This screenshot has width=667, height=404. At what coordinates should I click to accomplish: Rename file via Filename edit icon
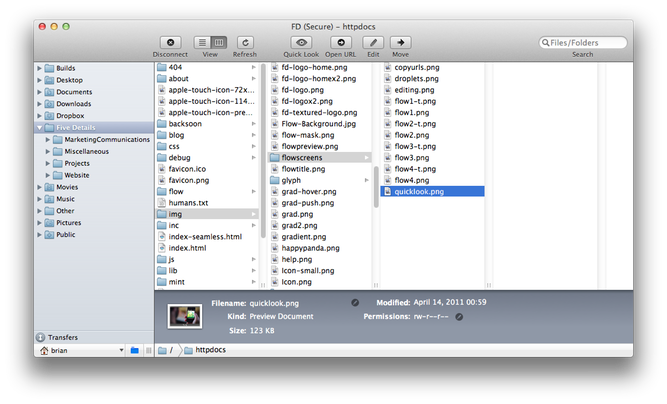[355, 301]
